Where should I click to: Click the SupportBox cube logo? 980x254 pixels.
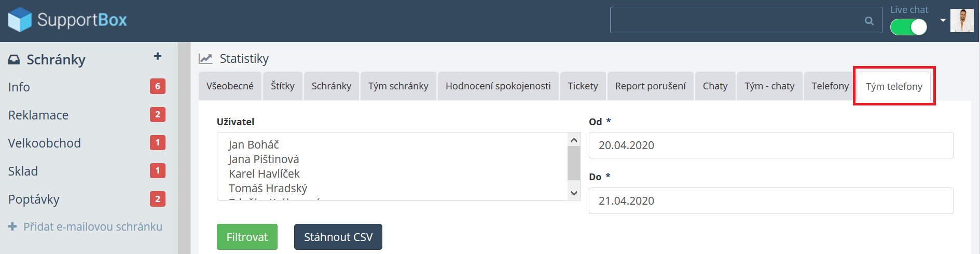pos(20,20)
